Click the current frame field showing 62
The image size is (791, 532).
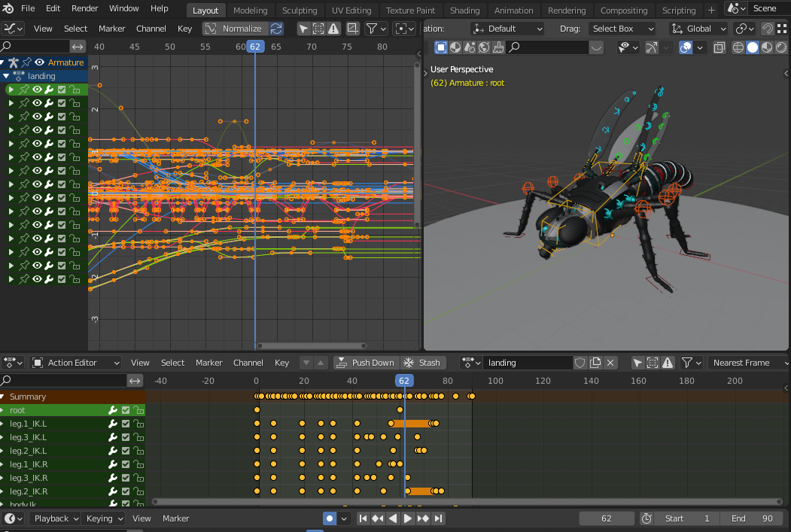point(606,518)
